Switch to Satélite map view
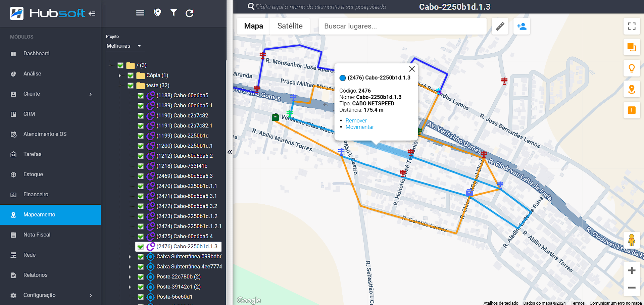Image resolution: width=644 pixels, height=305 pixels. [x=290, y=26]
